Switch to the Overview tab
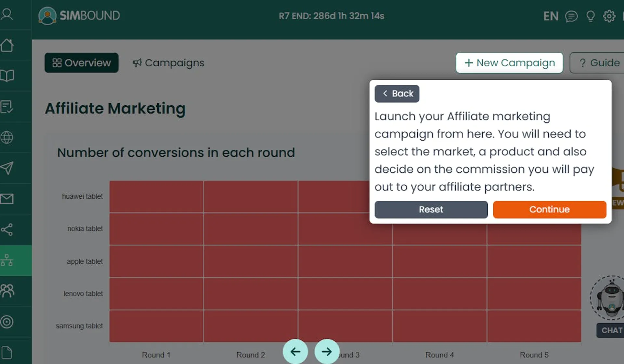The height and width of the screenshot is (364, 624). (81, 63)
